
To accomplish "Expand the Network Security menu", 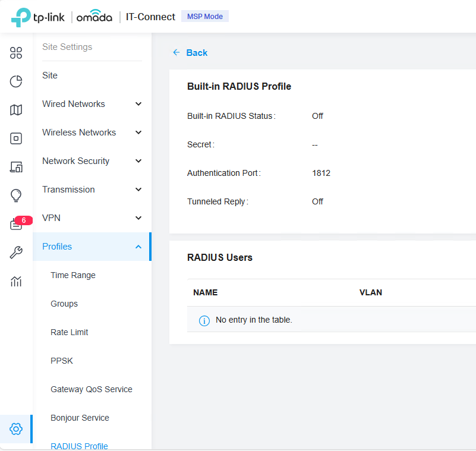I will click(92, 161).
